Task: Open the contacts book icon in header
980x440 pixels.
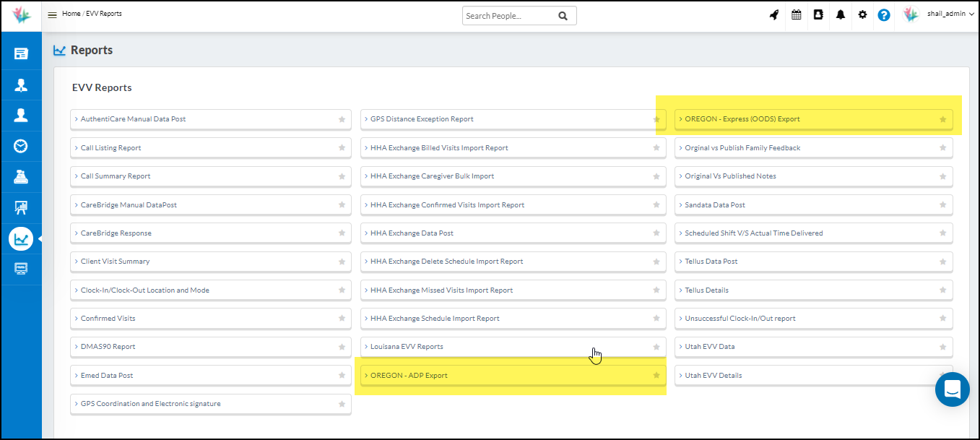Action: click(x=818, y=14)
